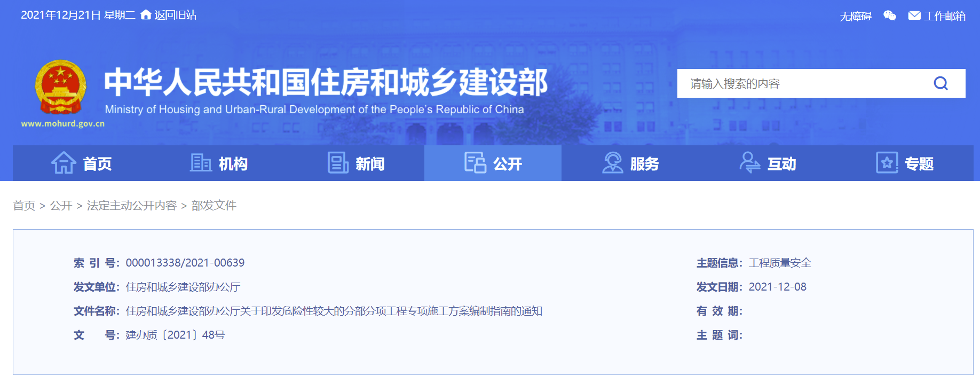Click the 有效期 label
The image size is (980, 383).
[x=720, y=311]
